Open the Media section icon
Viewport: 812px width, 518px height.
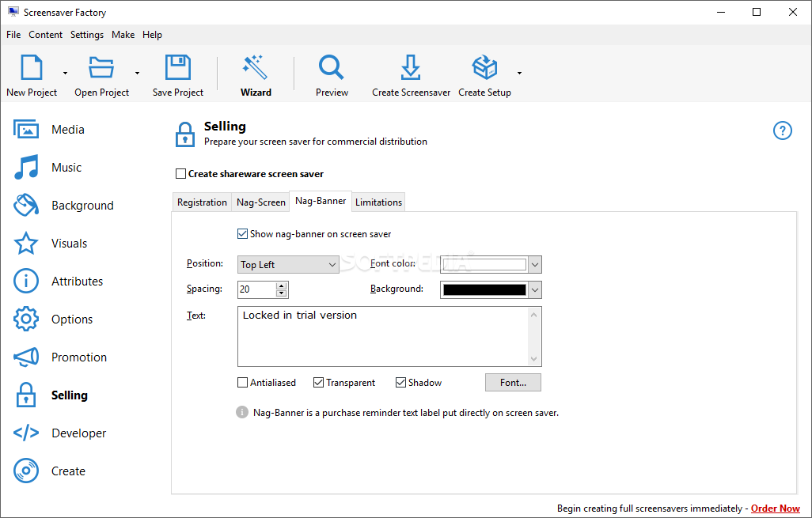click(26, 130)
